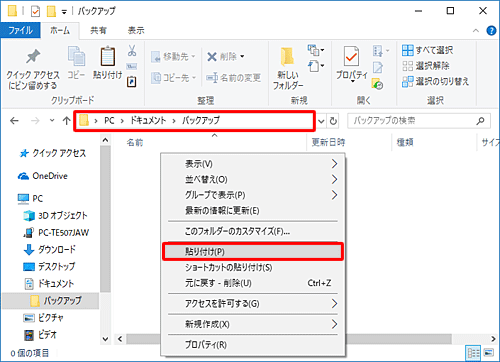Image resolution: width=500 pixels, height=362 pixels.
Task: Open the Delete (削除) dropdown arrow
Action: tap(242, 56)
